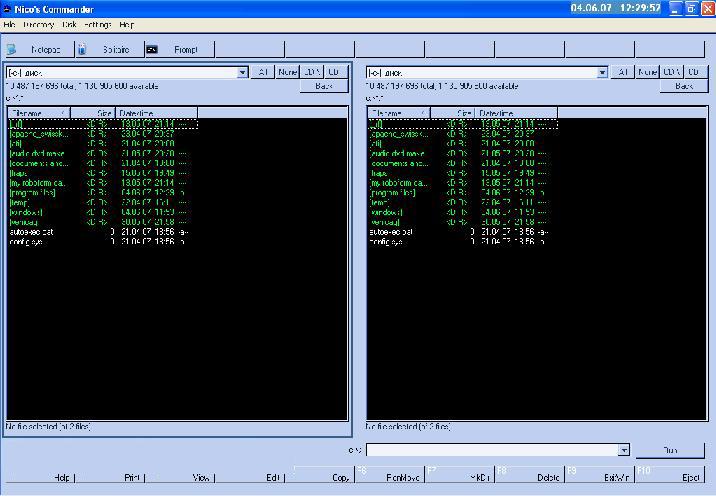Image resolution: width=716 pixels, height=496 pixels.
Task: Select autoexec.bat in the right panel
Action: click(391, 232)
